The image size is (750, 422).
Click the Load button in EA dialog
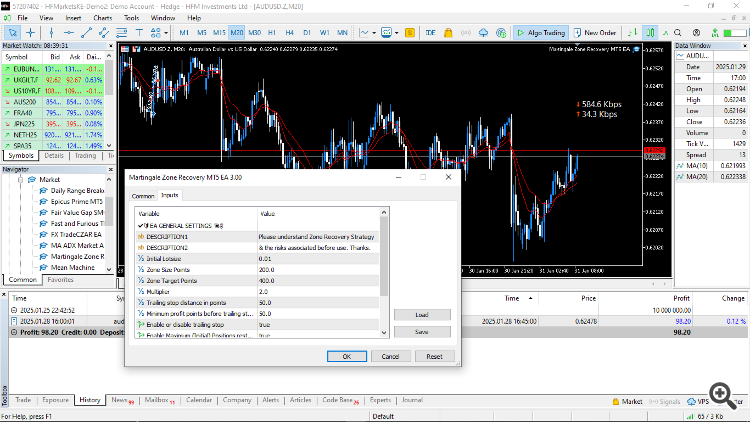pyautogui.click(x=422, y=314)
